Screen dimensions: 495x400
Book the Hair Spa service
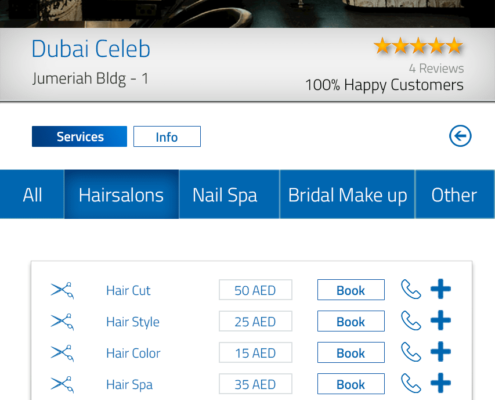pyautogui.click(x=351, y=384)
